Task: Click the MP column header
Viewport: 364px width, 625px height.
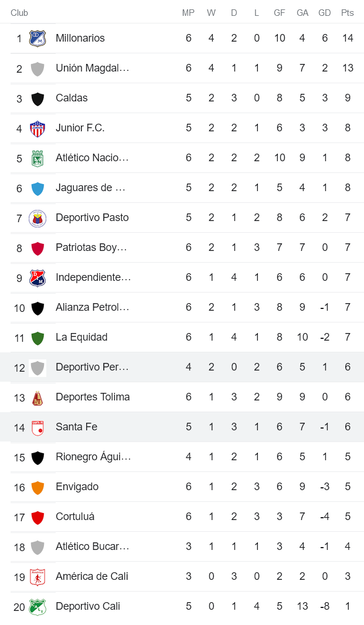Action: point(188,13)
